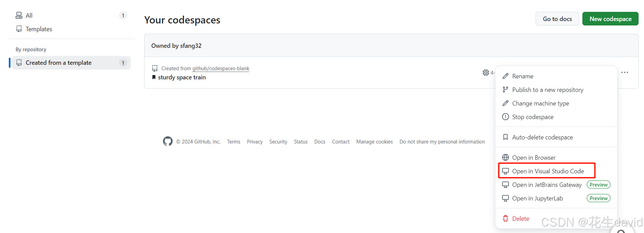This screenshot has height=233, width=644.
Task: Click the GitHub logo in the footer
Action: (x=168, y=141)
